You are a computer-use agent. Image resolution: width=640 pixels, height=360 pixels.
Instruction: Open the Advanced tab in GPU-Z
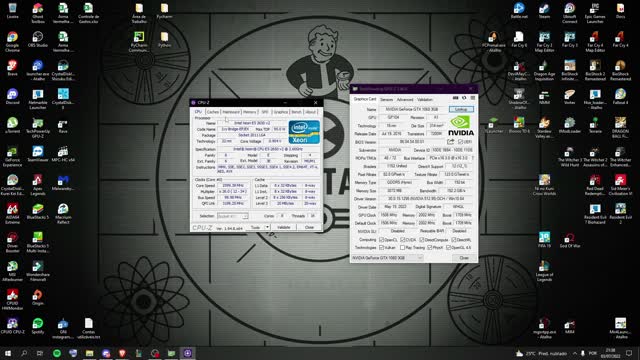(405, 100)
